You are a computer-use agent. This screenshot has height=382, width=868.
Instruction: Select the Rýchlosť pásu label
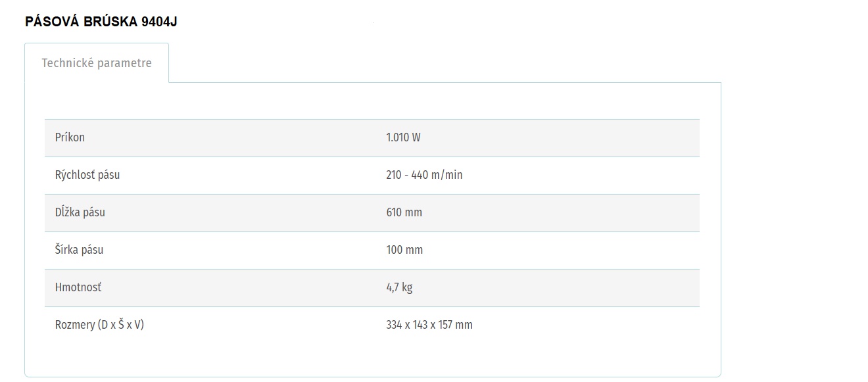[x=87, y=175]
